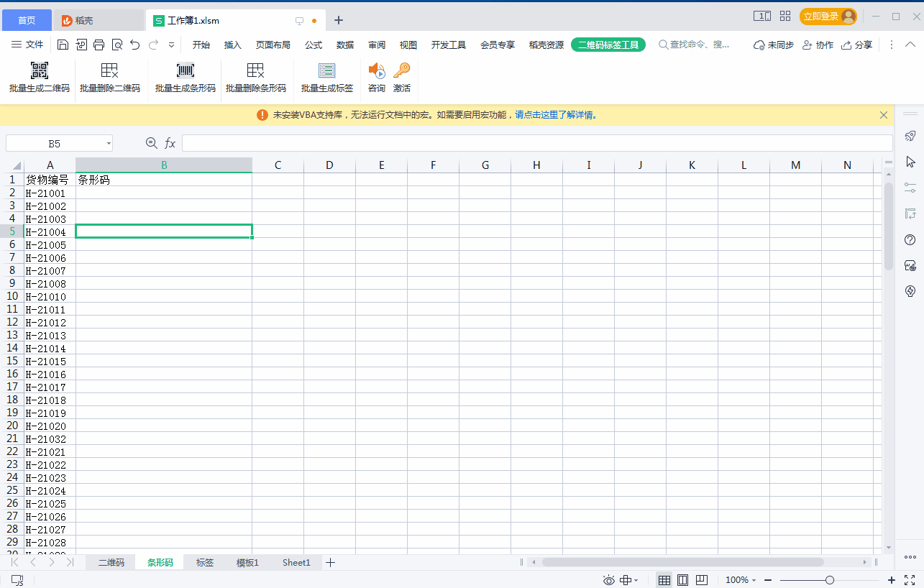Click the zoom magnifier next to fx
Viewport: 924px width, 588px height.
pos(151,143)
